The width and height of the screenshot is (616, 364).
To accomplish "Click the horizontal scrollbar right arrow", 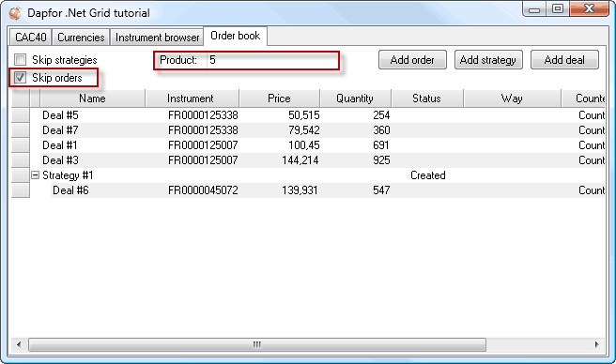I will (x=597, y=344).
